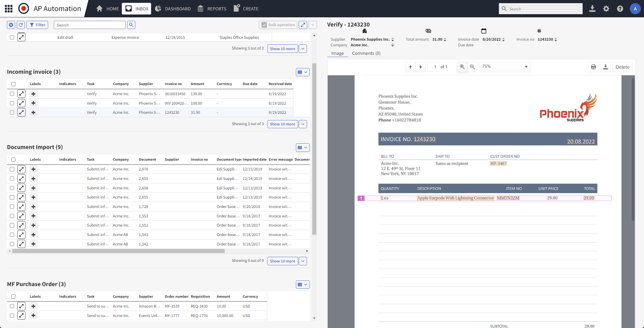Open the Dashboard menu item
Screen dimensions: 644x328
(x=173, y=9)
